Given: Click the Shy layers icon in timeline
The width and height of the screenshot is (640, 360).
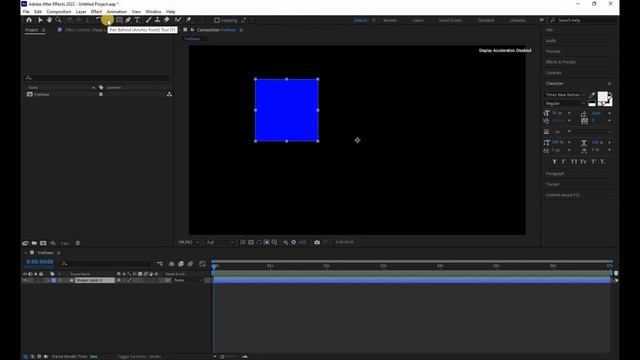Looking at the screenshot, I should 171,264.
